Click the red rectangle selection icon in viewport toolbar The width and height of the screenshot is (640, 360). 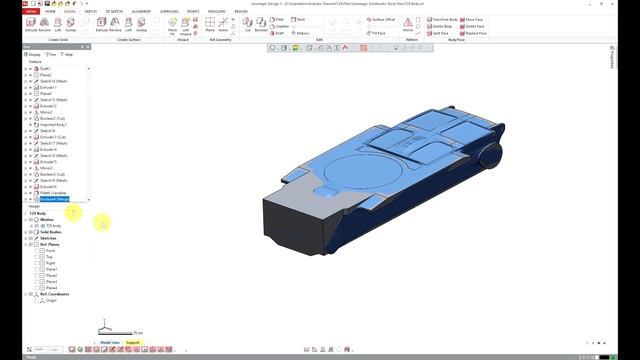click(x=363, y=48)
